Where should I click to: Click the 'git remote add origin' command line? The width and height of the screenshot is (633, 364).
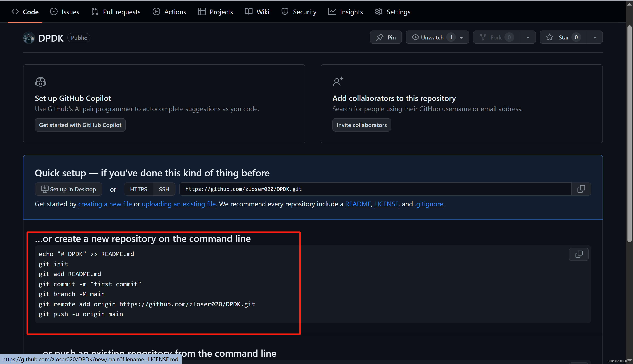[x=147, y=304]
